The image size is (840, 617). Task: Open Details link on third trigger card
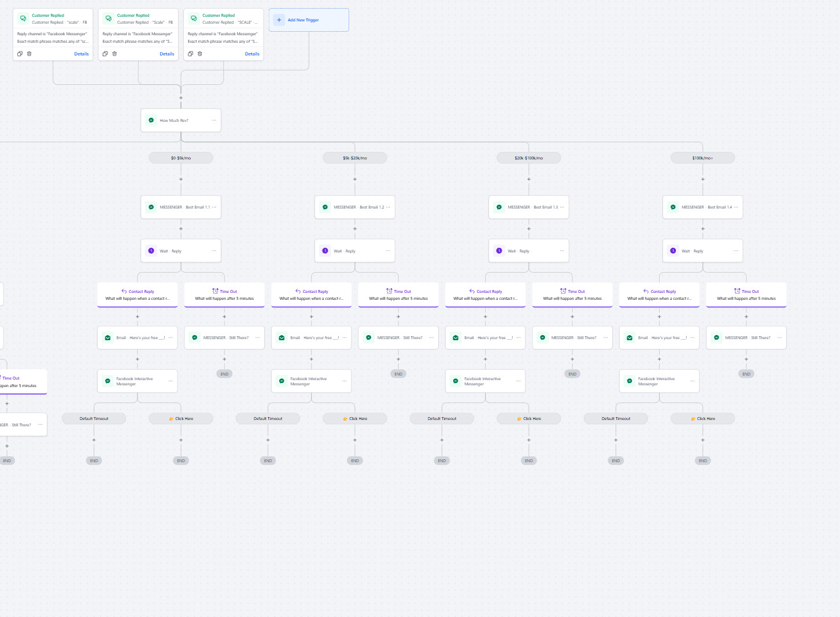coord(252,54)
